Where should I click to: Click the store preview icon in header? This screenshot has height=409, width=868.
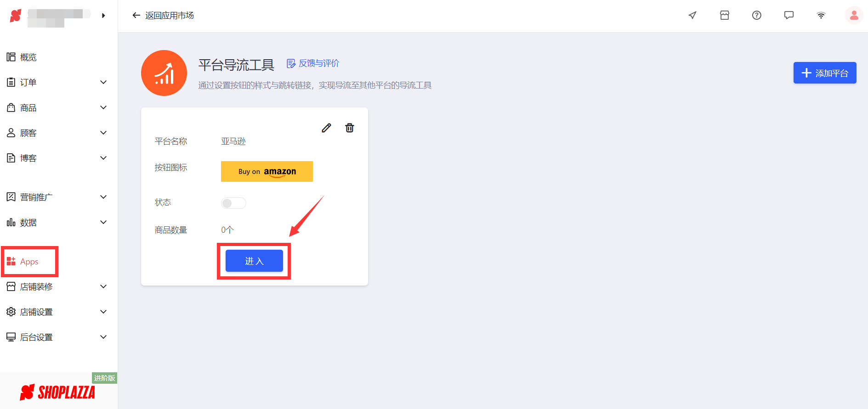point(724,16)
